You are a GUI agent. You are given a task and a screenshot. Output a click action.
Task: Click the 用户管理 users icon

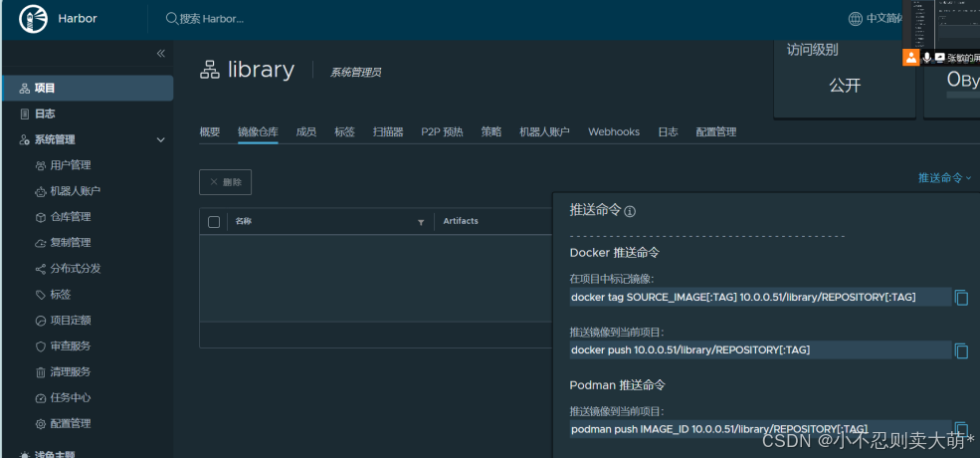41,165
